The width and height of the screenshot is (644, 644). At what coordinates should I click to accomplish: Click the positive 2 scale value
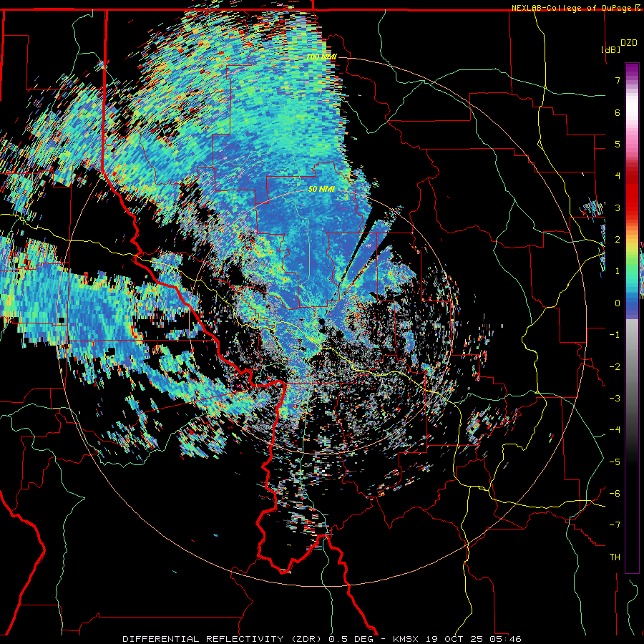point(618,240)
